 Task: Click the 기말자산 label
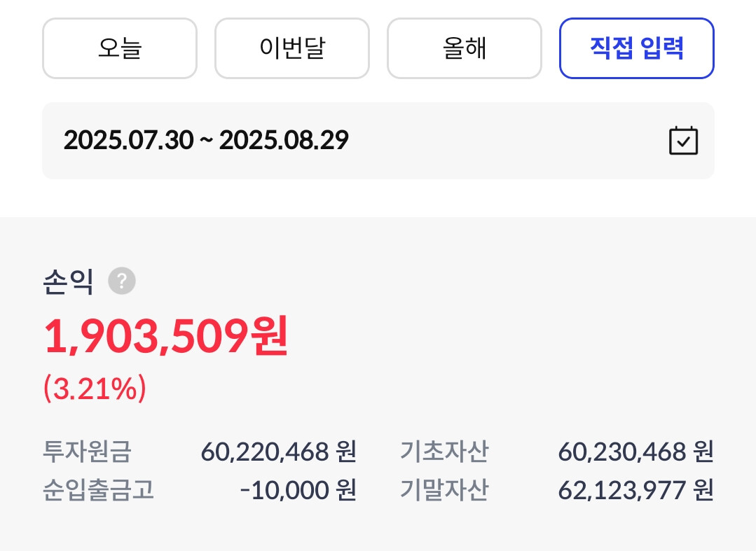point(444,490)
